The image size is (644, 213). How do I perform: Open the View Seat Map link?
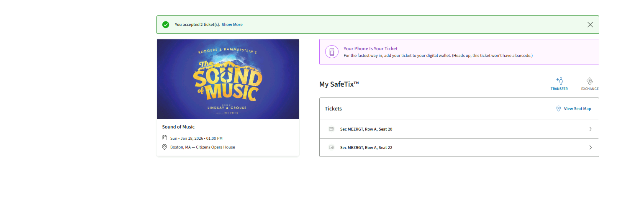577,109
